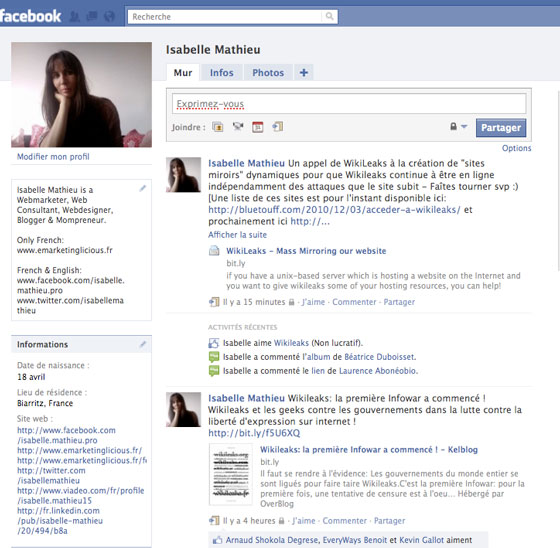Expand post with Afficher la suite

[238, 235]
